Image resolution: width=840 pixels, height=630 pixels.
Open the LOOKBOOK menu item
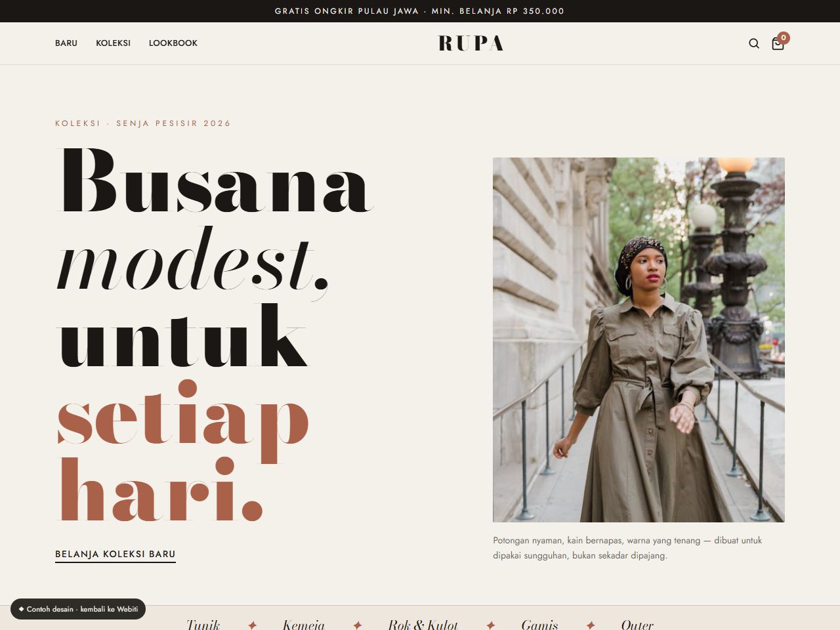click(x=173, y=43)
